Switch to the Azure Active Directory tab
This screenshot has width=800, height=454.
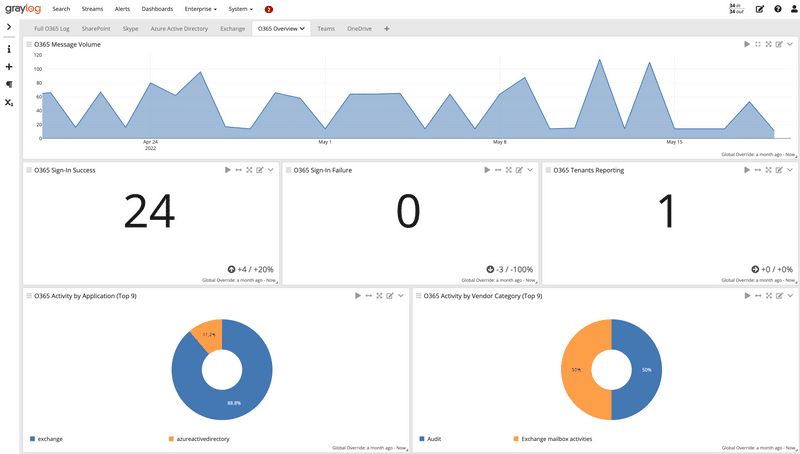click(x=179, y=29)
